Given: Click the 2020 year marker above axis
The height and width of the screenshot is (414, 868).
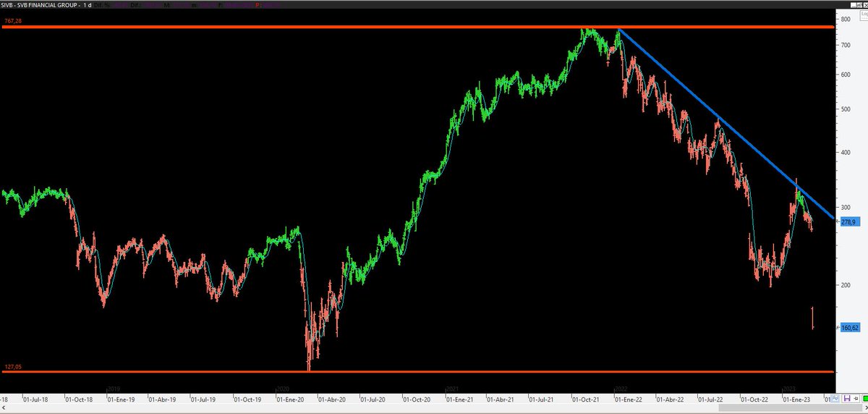Looking at the screenshot, I should point(283,388).
